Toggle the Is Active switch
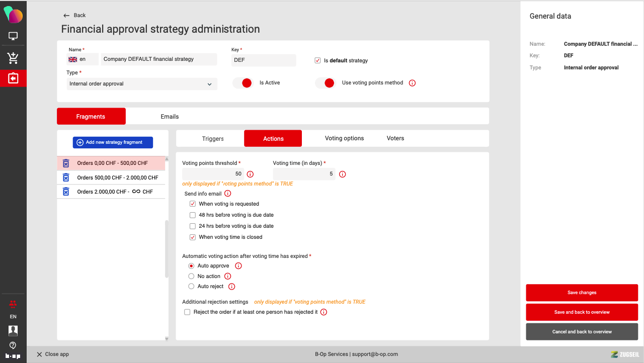The image size is (644, 363). pyautogui.click(x=243, y=83)
